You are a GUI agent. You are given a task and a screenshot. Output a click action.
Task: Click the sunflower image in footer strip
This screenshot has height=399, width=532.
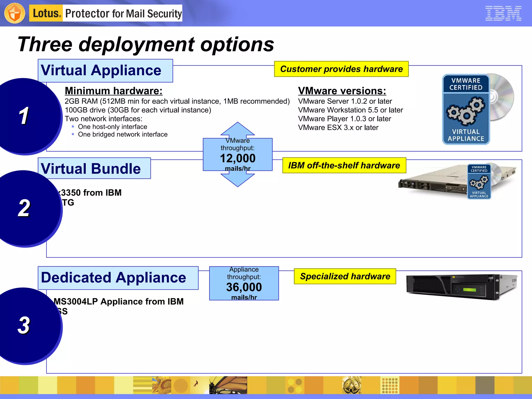(x=162, y=385)
